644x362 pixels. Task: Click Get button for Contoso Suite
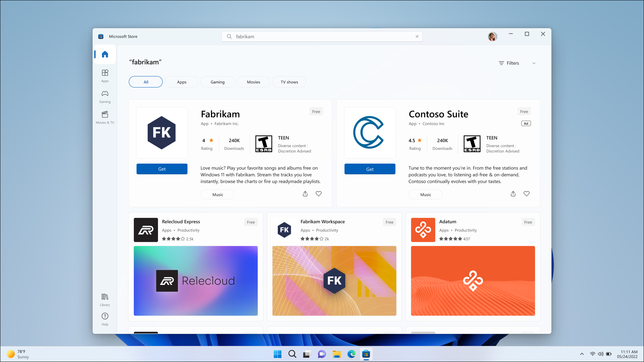pyautogui.click(x=370, y=169)
